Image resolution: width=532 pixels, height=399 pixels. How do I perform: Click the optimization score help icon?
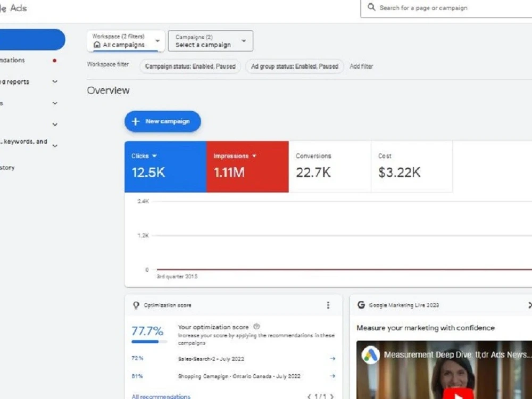click(257, 327)
